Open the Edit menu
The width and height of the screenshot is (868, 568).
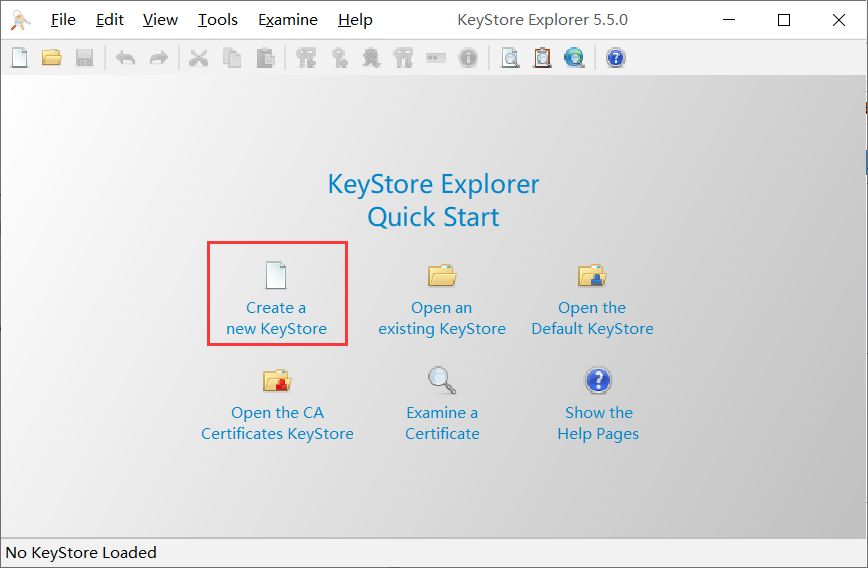(x=110, y=20)
